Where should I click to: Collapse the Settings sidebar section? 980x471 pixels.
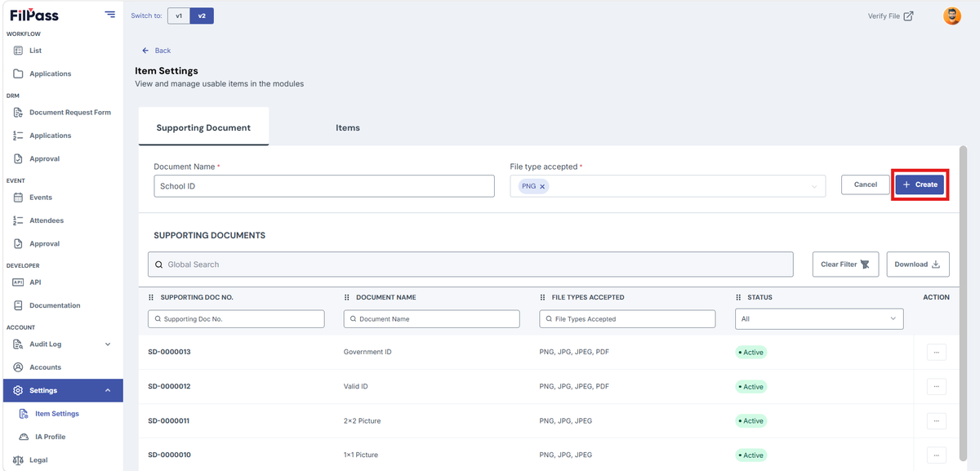pyautogui.click(x=108, y=390)
